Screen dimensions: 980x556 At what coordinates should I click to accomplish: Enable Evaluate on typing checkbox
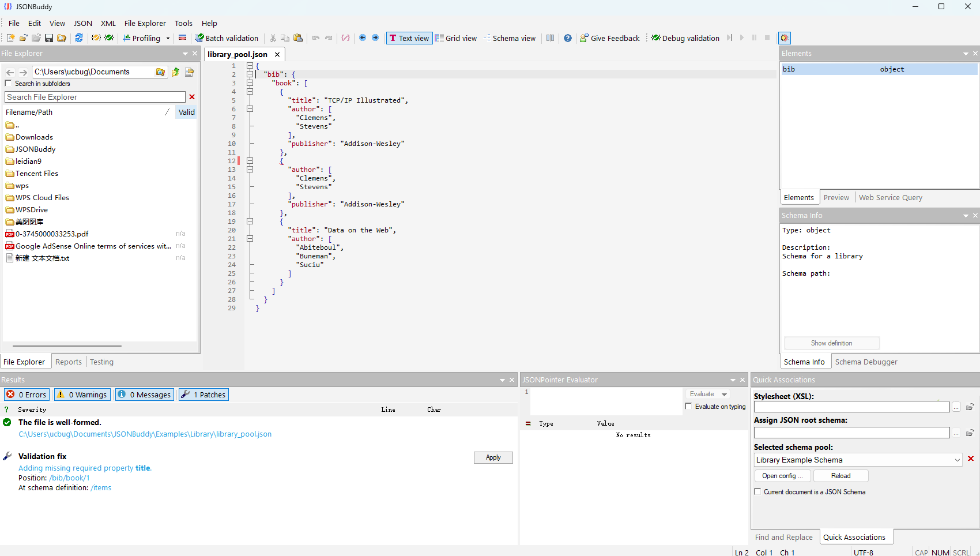(688, 407)
